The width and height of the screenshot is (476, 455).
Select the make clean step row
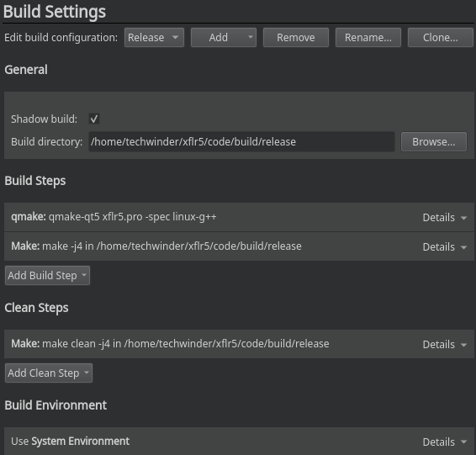click(239, 344)
